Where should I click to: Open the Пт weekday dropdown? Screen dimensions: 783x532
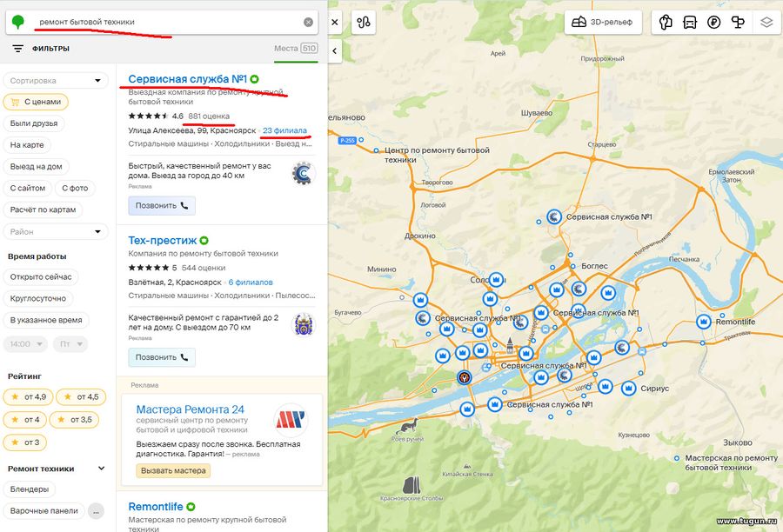[70, 344]
